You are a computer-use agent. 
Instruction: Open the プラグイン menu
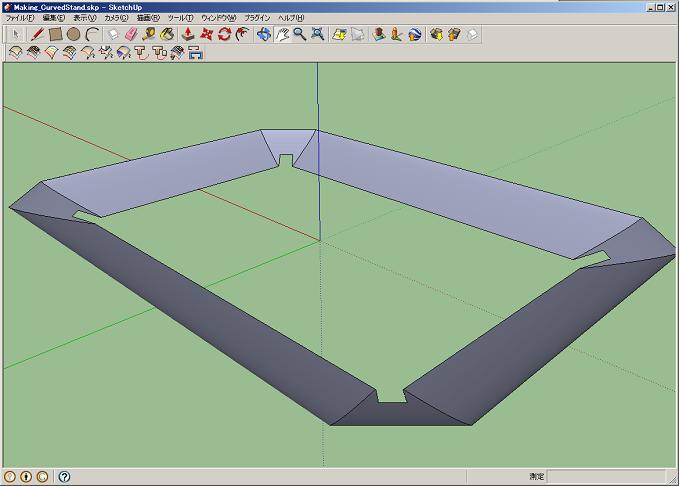tap(257, 18)
